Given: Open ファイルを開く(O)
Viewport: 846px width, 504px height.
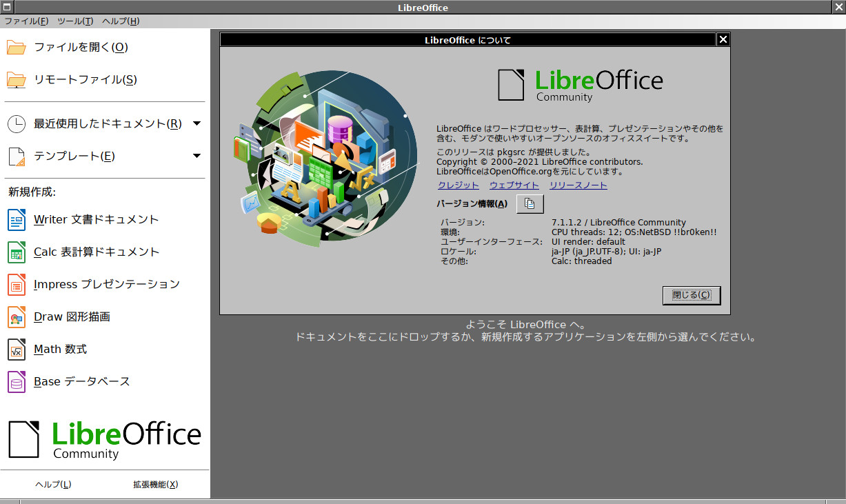Looking at the screenshot, I should pos(81,47).
